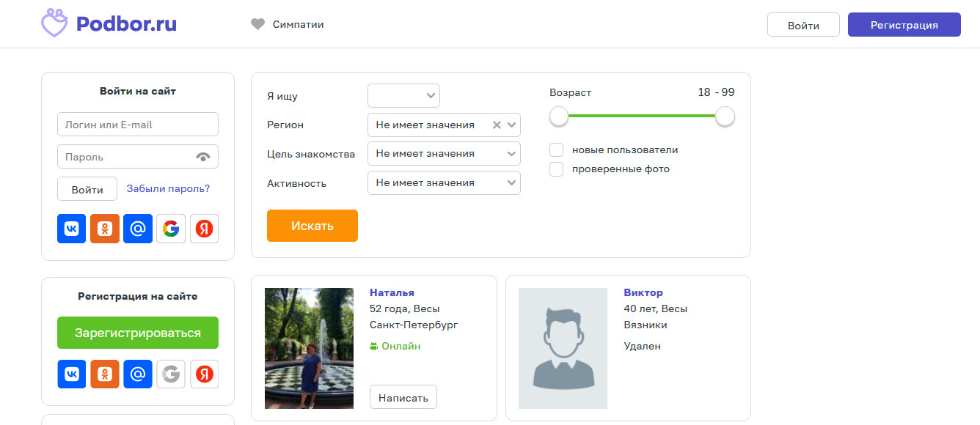
Task: Click Mail.ru @ icon in login panel
Action: [138, 229]
